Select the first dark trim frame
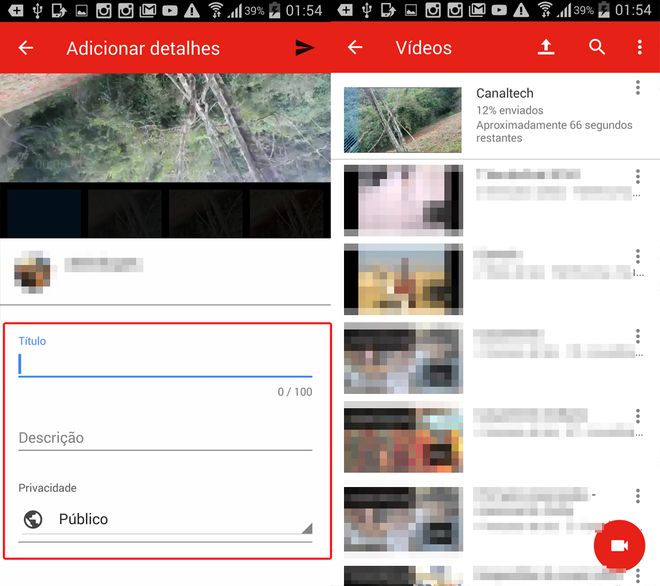The image size is (660, 586). [x=44, y=213]
